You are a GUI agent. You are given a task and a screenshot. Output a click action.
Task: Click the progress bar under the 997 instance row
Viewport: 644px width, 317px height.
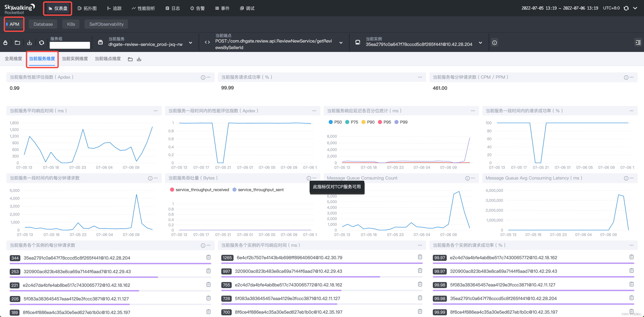322,277
